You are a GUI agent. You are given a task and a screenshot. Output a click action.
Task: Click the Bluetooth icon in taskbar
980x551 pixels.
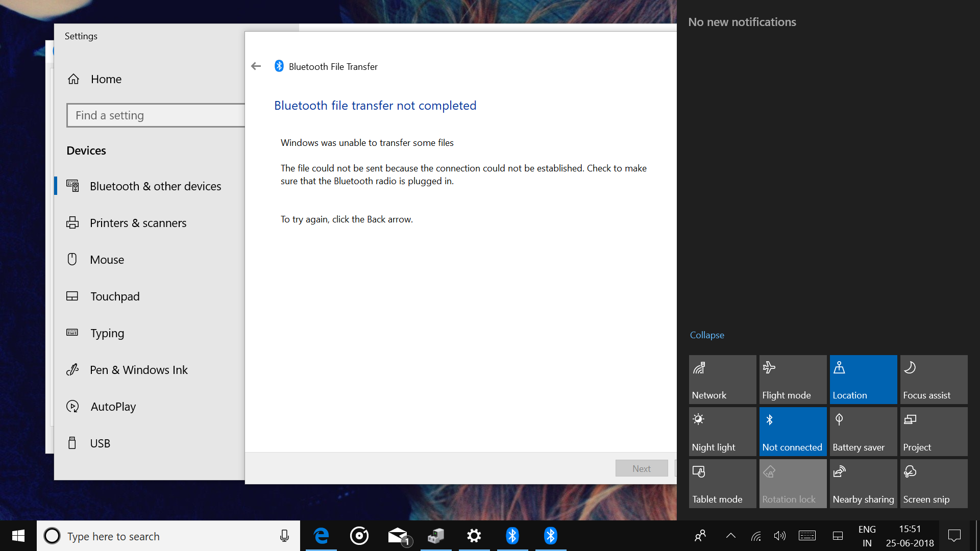click(x=513, y=536)
